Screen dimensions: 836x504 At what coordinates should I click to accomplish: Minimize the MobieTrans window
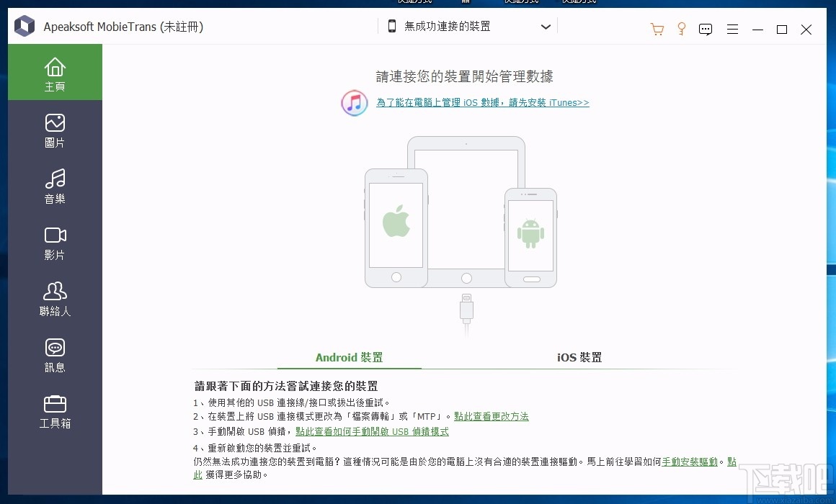tap(757, 30)
